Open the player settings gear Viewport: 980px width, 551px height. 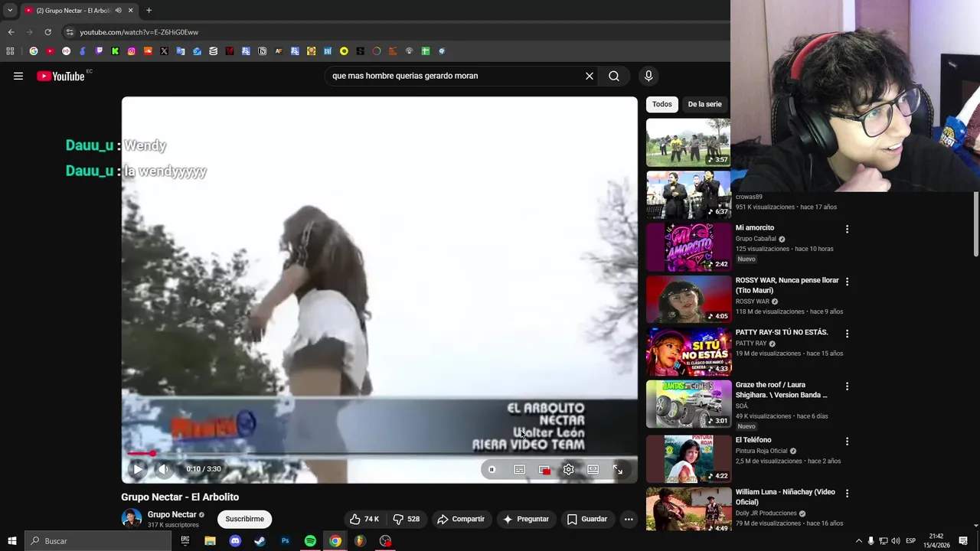(568, 469)
